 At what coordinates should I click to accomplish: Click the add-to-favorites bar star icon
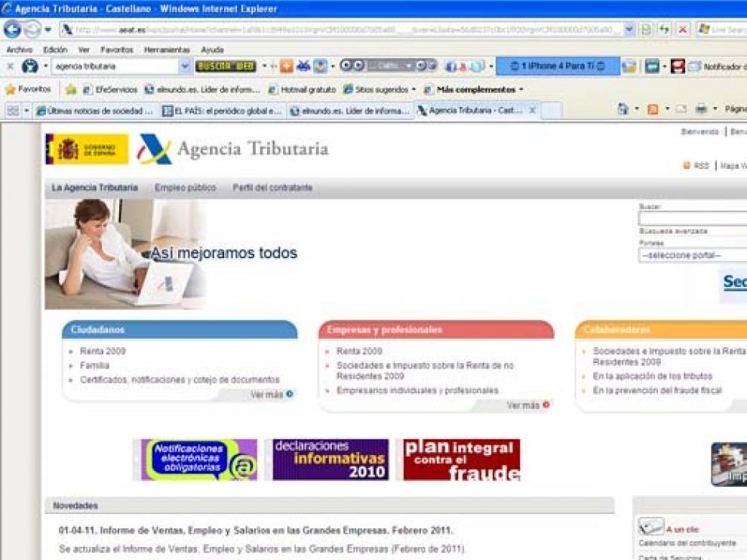pos(70,89)
